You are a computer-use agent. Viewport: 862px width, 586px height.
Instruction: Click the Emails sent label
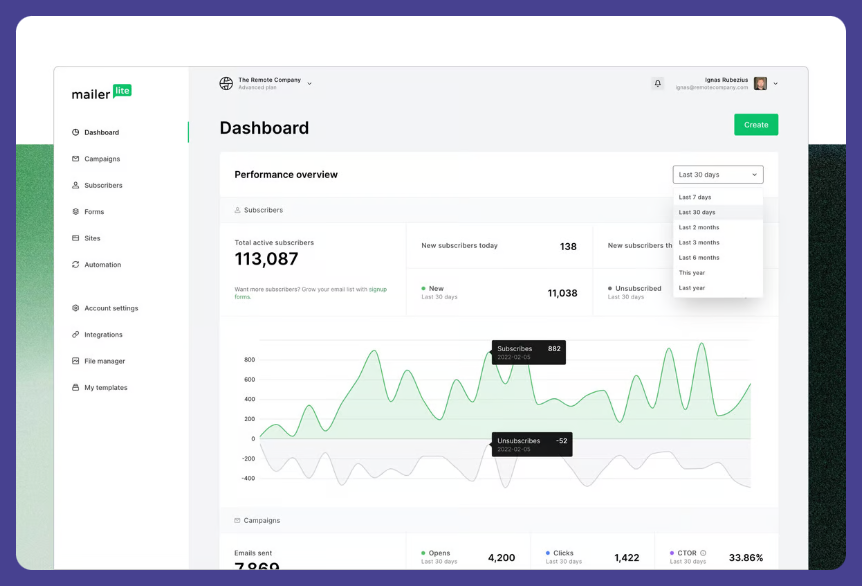(253, 553)
